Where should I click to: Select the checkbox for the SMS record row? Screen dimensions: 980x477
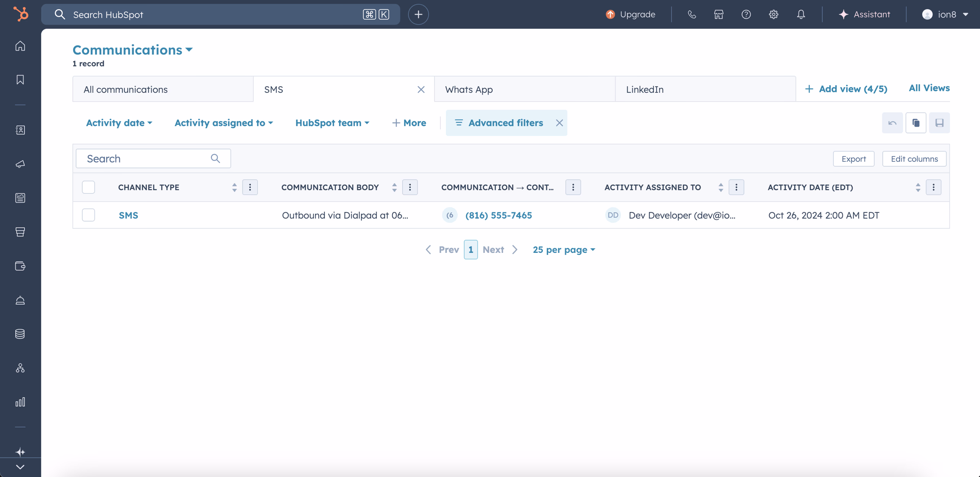(88, 215)
